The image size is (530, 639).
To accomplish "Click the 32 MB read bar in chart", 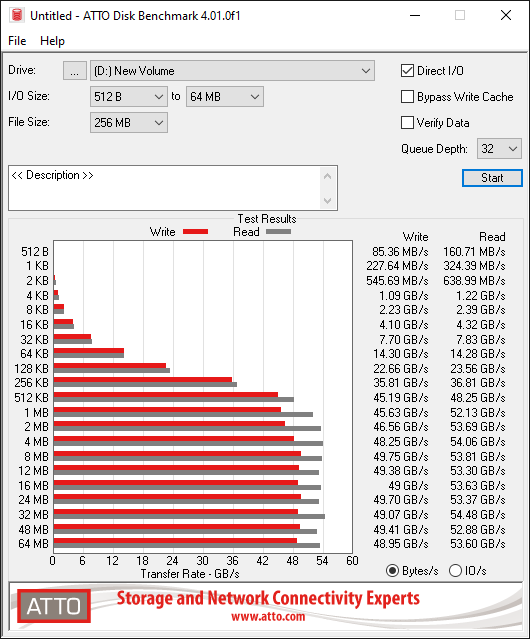I will (x=189, y=517).
